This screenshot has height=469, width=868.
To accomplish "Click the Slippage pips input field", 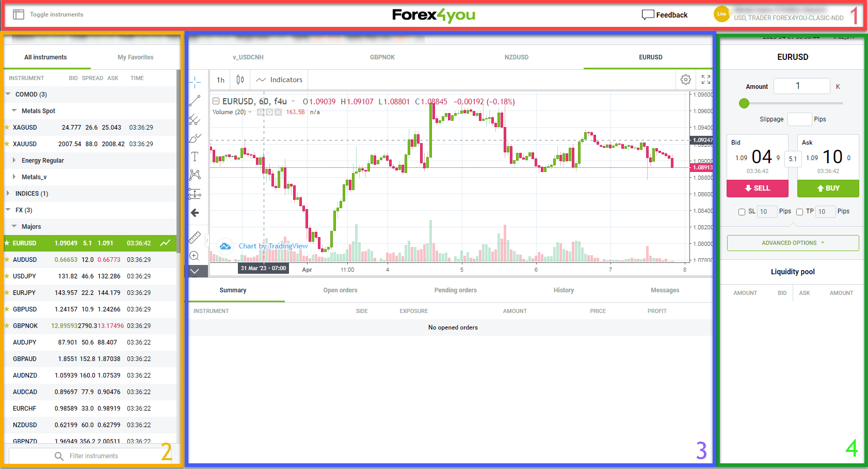I will tap(799, 119).
